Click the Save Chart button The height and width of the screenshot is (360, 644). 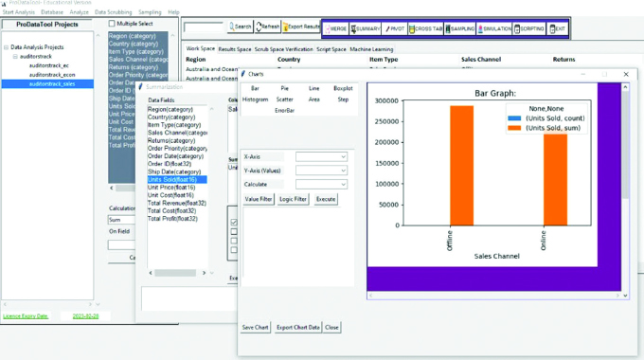tap(255, 328)
